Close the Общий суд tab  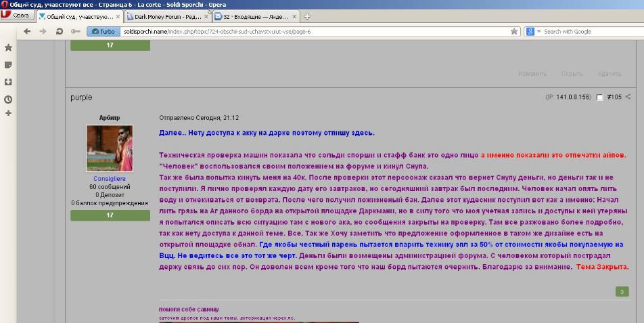(x=118, y=17)
